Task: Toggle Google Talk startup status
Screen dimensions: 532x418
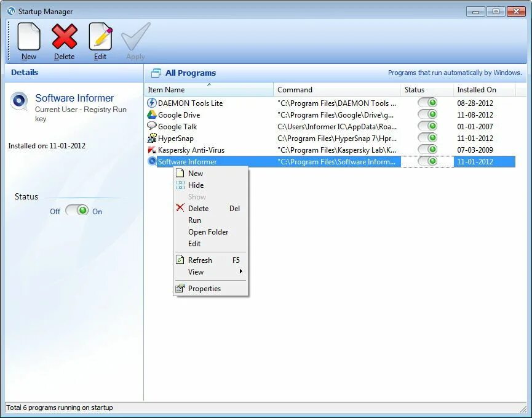Action: pos(427,126)
